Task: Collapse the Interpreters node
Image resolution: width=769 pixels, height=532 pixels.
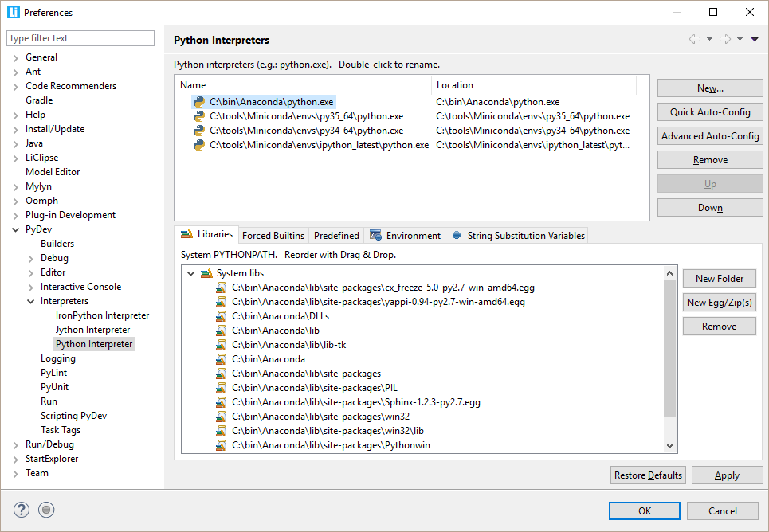Action: (31, 301)
